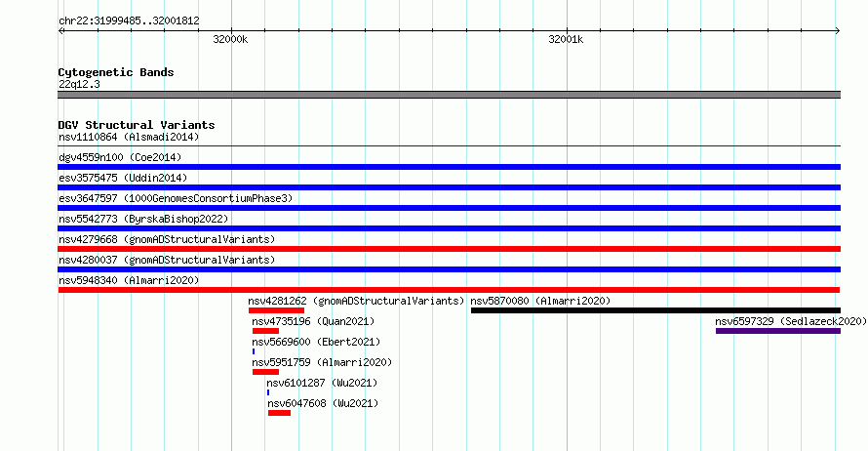Viewport: 868px width, 451px height.
Task: Click the 32000k ruler position label
Action: tap(230, 39)
